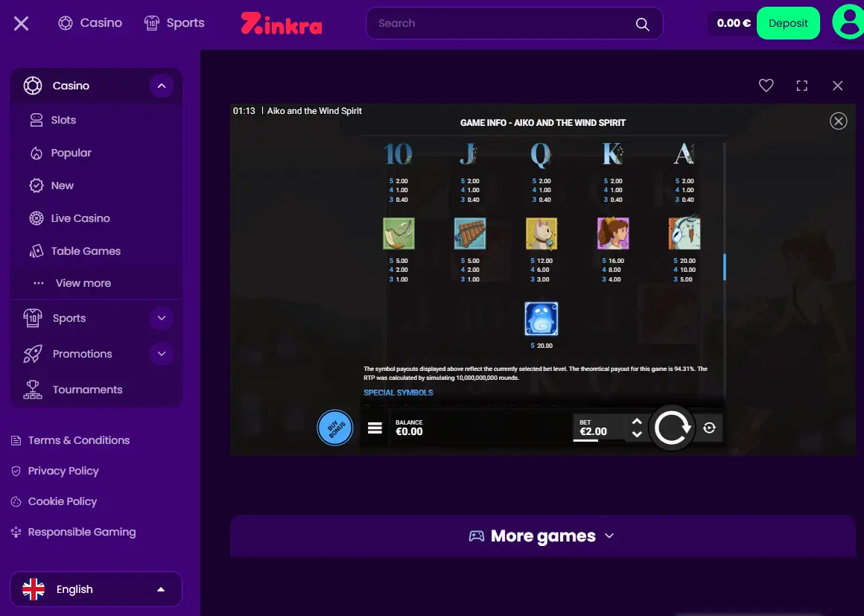The width and height of the screenshot is (864, 616).
Task: Add game to favorites with heart icon
Action: point(766,86)
